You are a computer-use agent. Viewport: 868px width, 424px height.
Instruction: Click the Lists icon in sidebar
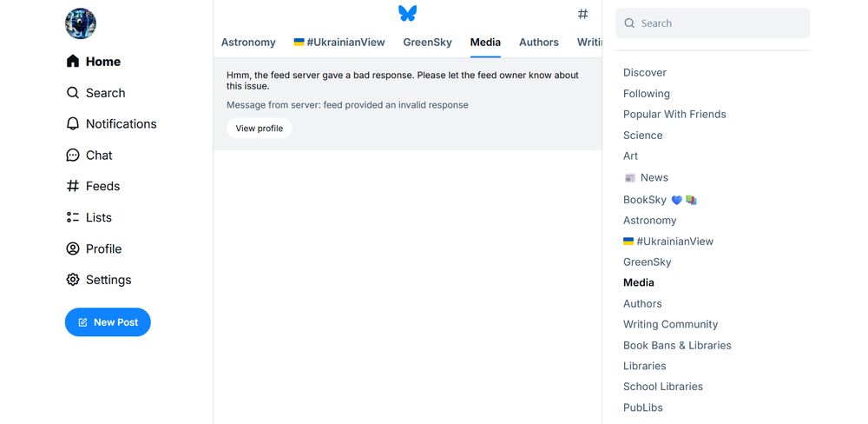(73, 217)
